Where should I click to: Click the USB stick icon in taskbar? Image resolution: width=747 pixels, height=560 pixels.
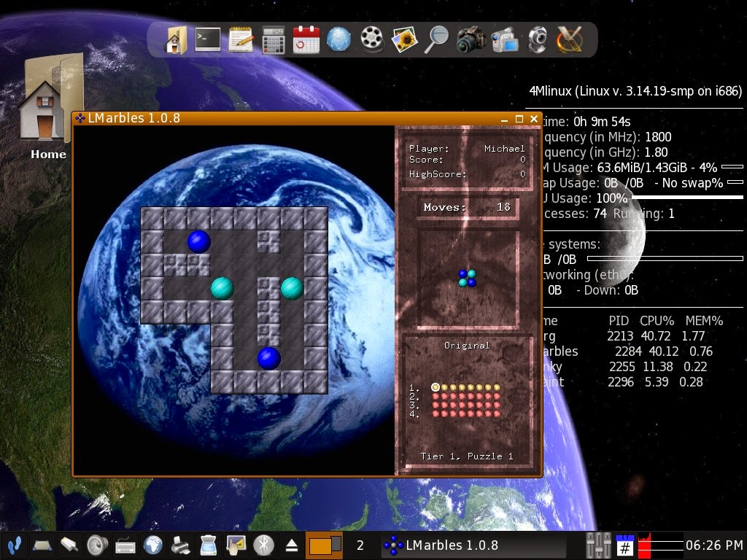coord(69,545)
